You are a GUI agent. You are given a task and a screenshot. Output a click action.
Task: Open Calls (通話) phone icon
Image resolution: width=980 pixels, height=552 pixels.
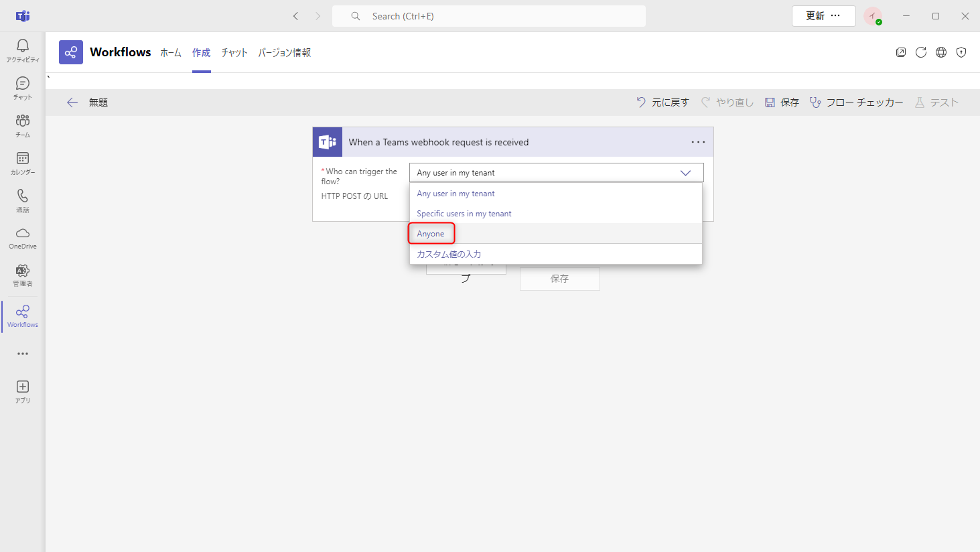point(23,200)
